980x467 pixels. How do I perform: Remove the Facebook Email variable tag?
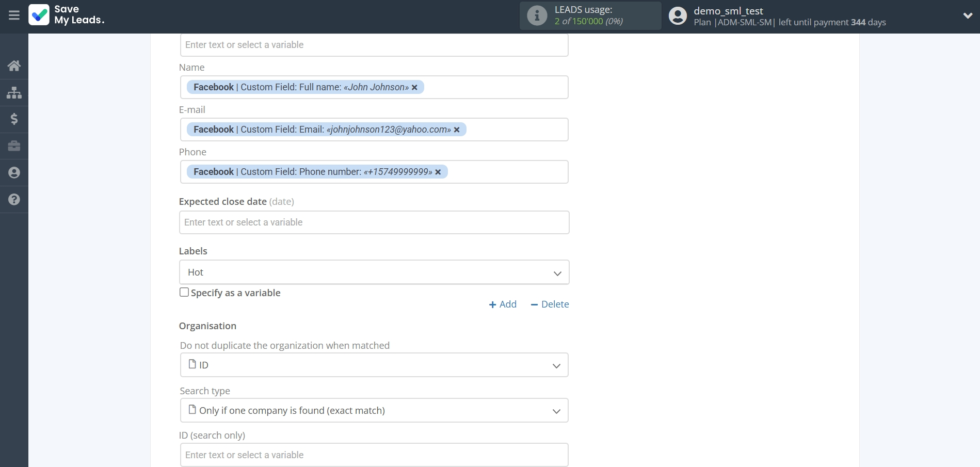(456, 130)
